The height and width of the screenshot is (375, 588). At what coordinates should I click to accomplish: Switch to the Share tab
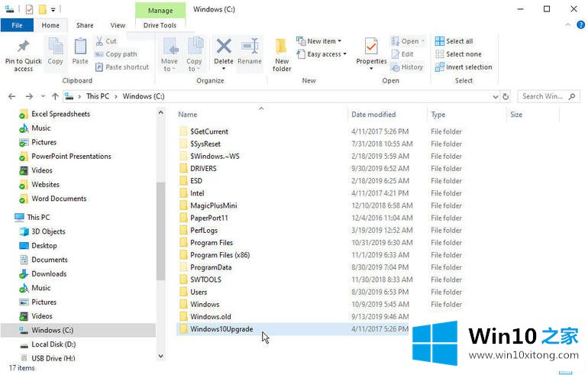[85, 25]
